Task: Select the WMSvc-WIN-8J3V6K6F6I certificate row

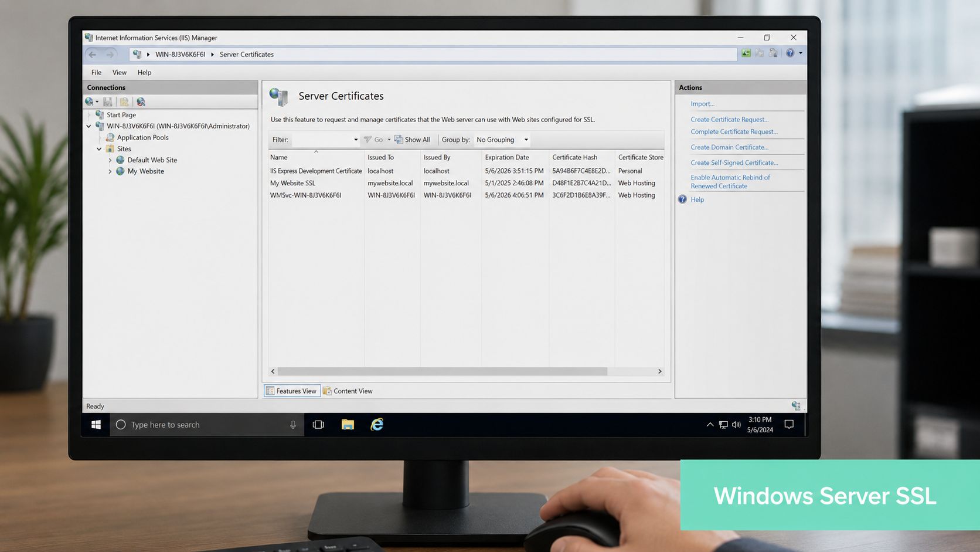Action: (x=466, y=195)
